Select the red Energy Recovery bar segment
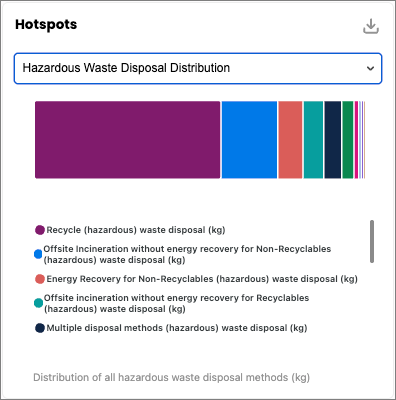This screenshot has width=396, height=400. [x=290, y=140]
